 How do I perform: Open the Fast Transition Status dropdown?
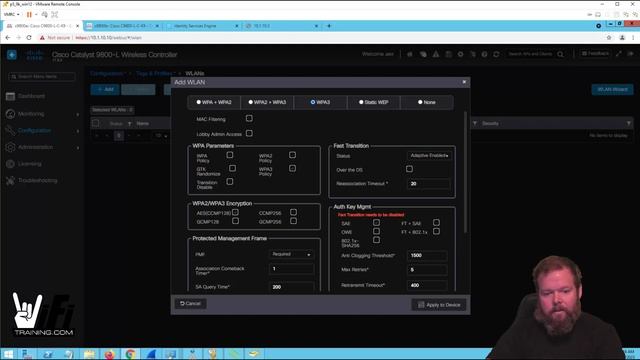[429, 156]
